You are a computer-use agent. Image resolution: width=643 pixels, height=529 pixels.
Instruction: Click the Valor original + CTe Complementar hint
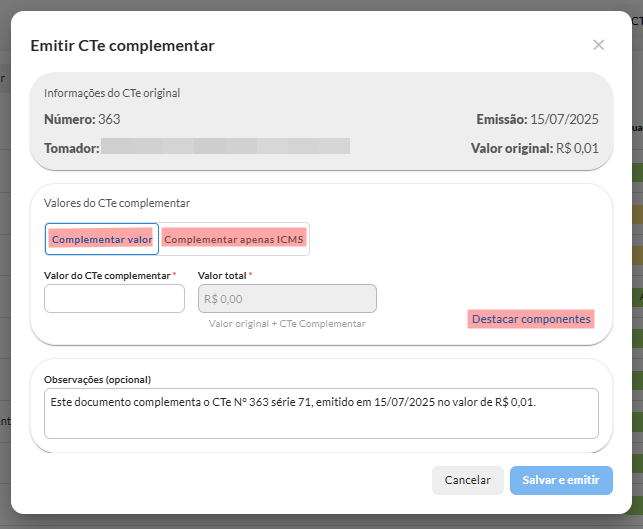coord(287,324)
